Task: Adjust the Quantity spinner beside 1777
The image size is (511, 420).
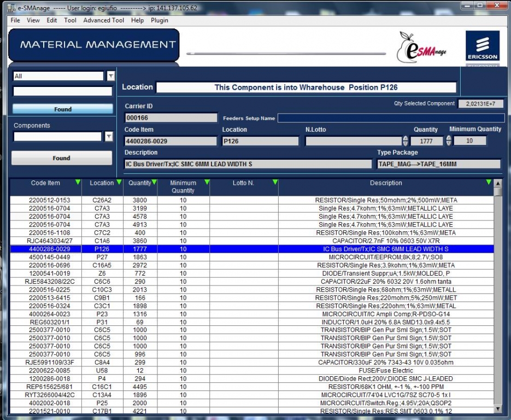Action: click(405, 141)
